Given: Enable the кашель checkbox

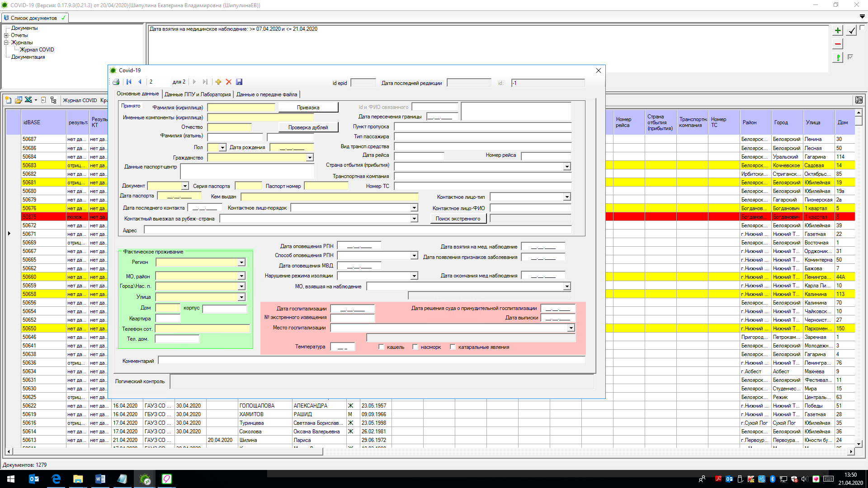Looking at the screenshot, I should (382, 347).
